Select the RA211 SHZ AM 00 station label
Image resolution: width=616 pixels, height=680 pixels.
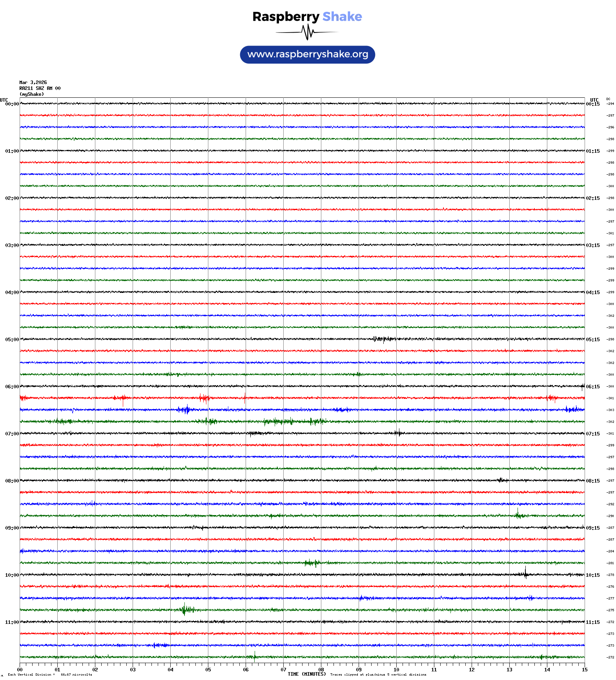point(40,88)
